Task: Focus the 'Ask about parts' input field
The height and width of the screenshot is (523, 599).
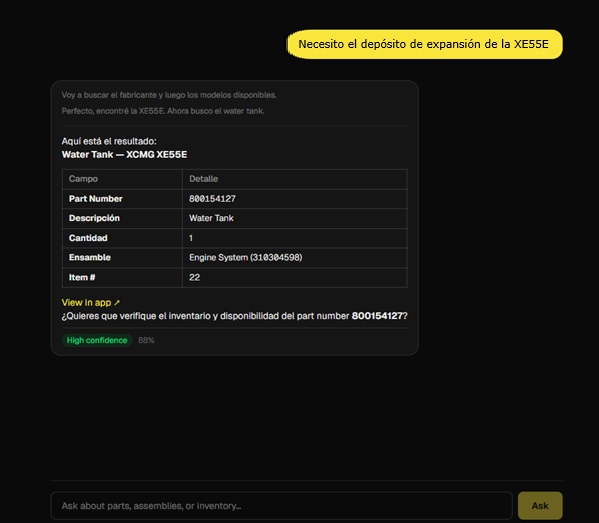Action: click(281, 505)
